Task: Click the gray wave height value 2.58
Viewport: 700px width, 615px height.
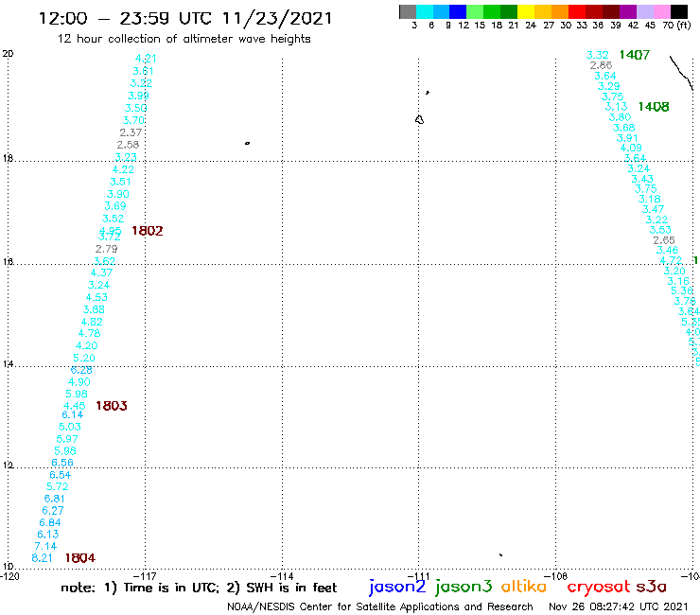Action: tap(128, 145)
